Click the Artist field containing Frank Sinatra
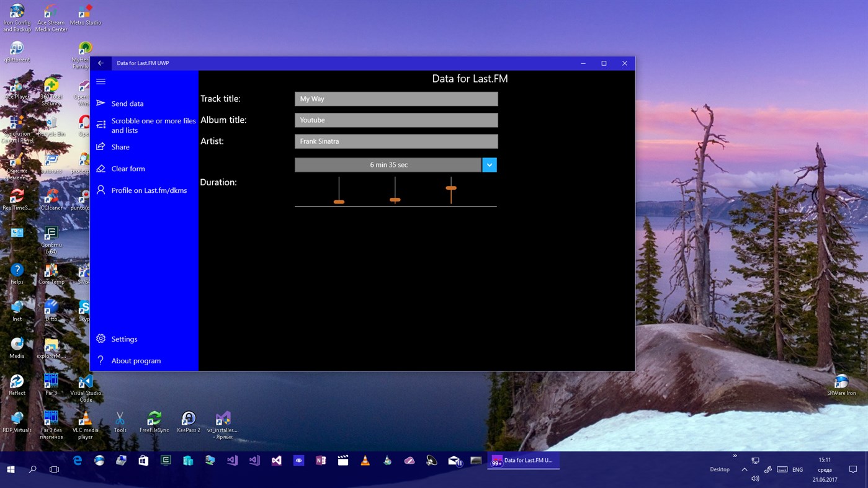Screen dimensions: 868x488 (x=396, y=141)
